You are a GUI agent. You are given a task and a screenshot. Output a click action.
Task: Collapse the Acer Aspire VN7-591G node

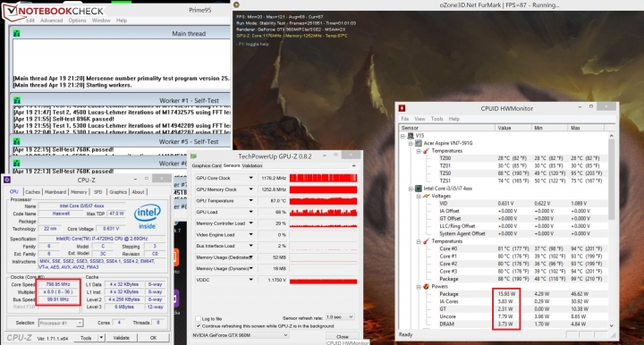[x=411, y=143]
